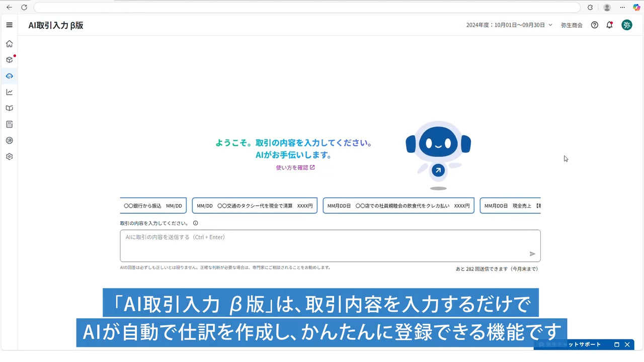Open the settings gear in the sidebar

tap(9, 156)
